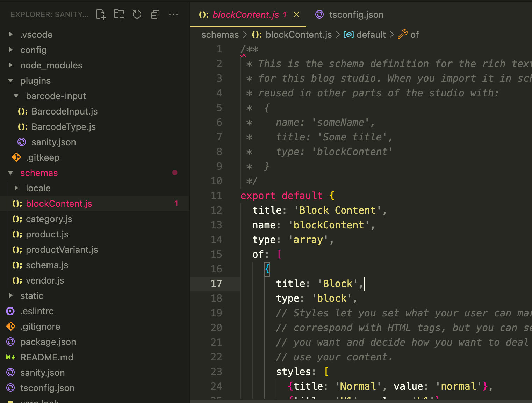Click the git icon beside .gitkeep
This screenshot has width=532, height=403.
click(x=16, y=157)
